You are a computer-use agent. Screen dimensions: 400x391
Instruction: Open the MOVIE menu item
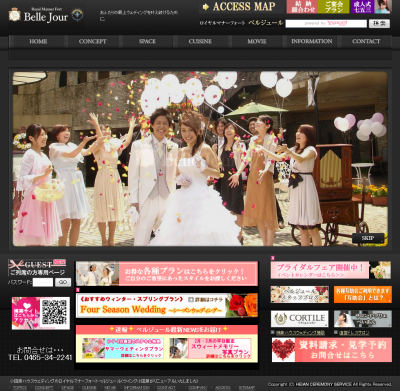tap(257, 41)
